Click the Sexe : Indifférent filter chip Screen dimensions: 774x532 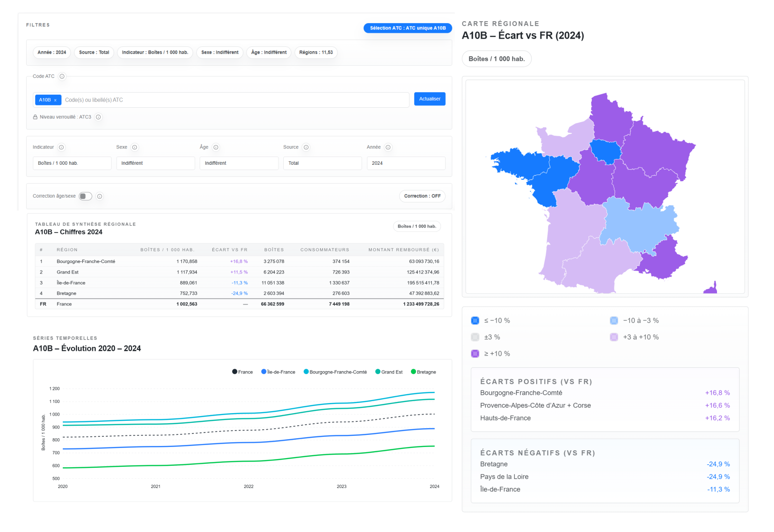click(220, 52)
